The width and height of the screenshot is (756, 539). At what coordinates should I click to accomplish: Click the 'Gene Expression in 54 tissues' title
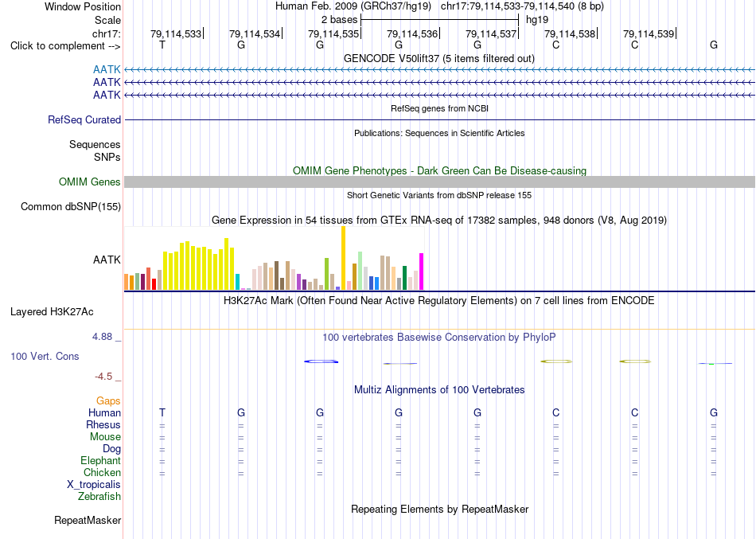439,220
